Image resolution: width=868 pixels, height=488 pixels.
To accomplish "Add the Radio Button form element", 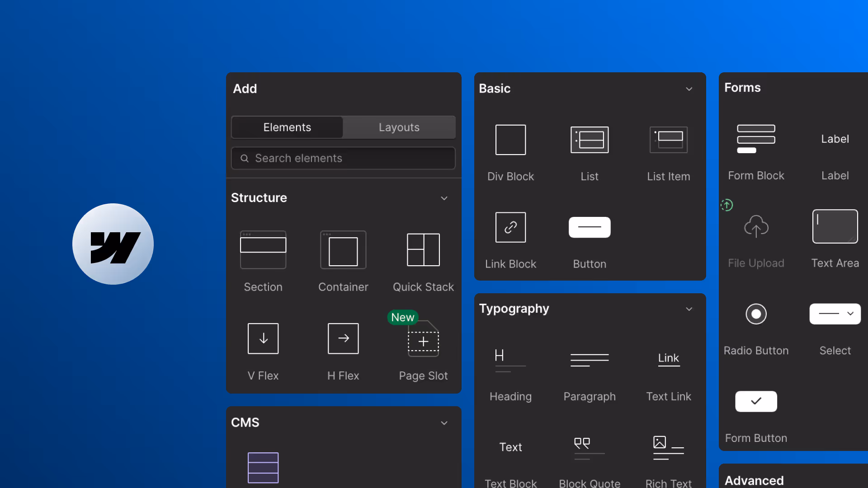I will pyautogui.click(x=756, y=314).
